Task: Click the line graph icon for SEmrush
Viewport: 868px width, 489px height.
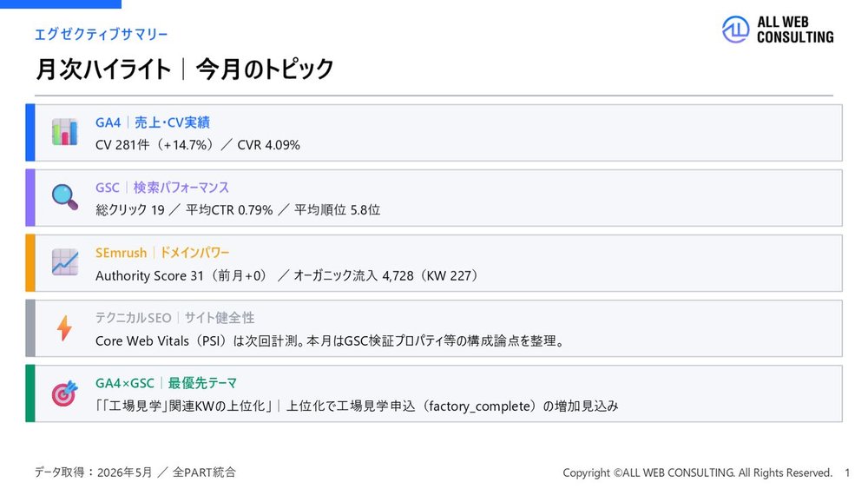Action: click(65, 262)
